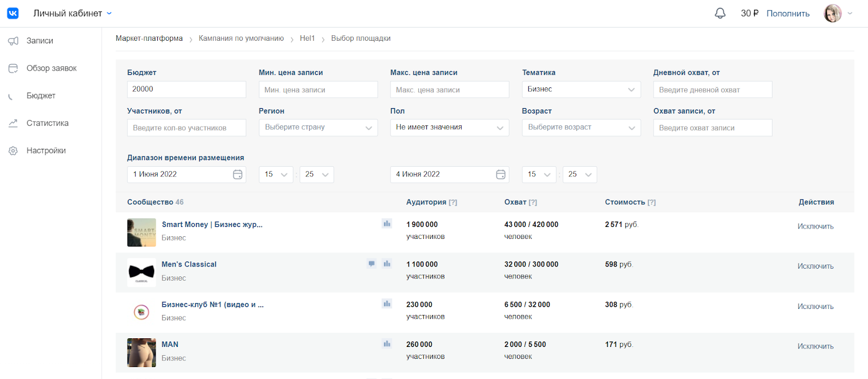The image size is (868, 379).
Task: Open calendar icon for start date field
Action: pos(238,174)
